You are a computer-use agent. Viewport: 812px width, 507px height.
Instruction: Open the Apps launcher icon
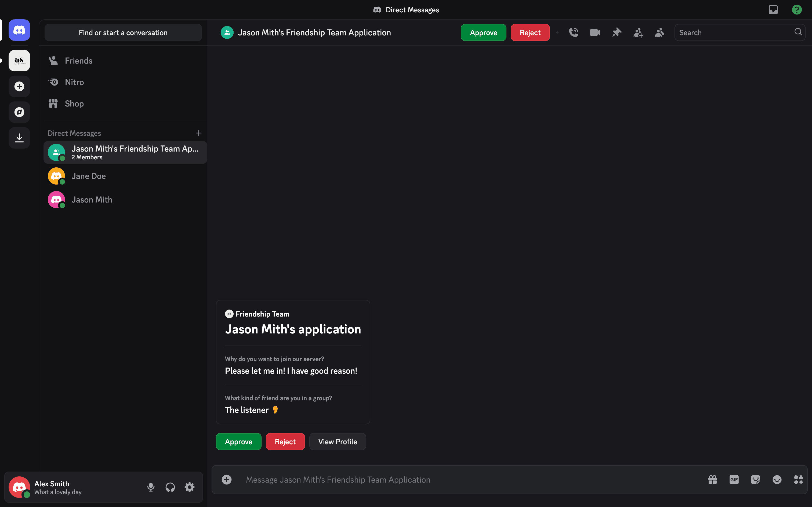click(x=798, y=480)
